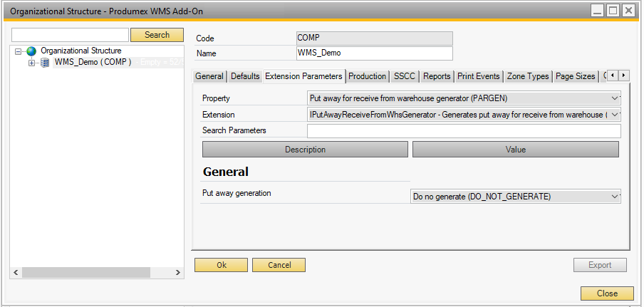Open the Property dropdown list

coord(616,98)
